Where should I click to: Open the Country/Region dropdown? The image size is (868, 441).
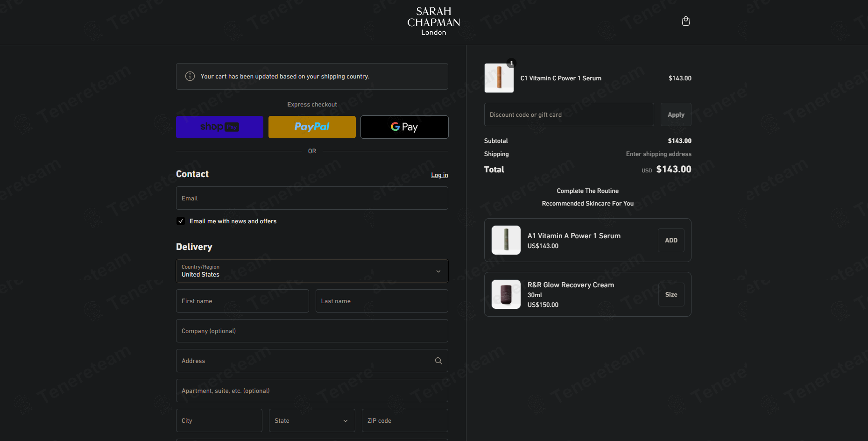tap(312, 271)
